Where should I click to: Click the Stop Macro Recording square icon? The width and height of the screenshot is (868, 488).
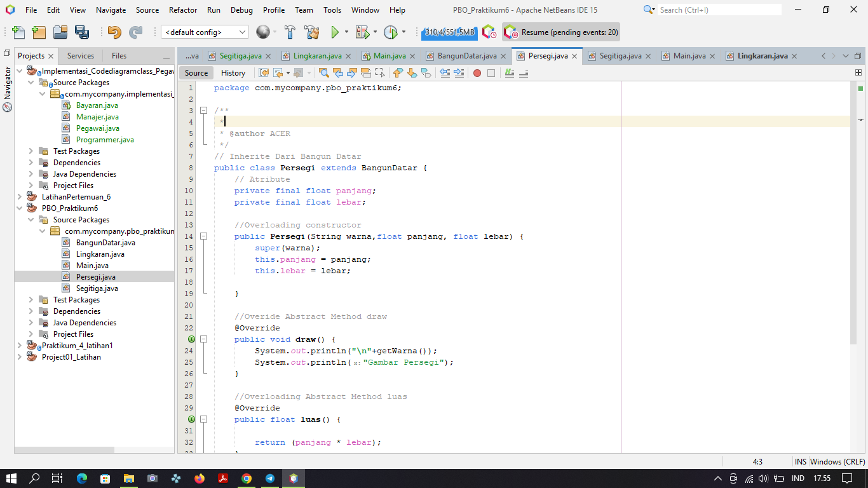pyautogui.click(x=491, y=73)
